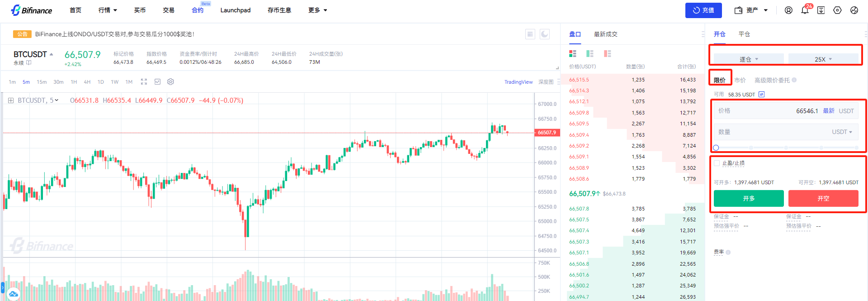
Task: Toggle dark mode with the moon icon
Action: (x=545, y=34)
